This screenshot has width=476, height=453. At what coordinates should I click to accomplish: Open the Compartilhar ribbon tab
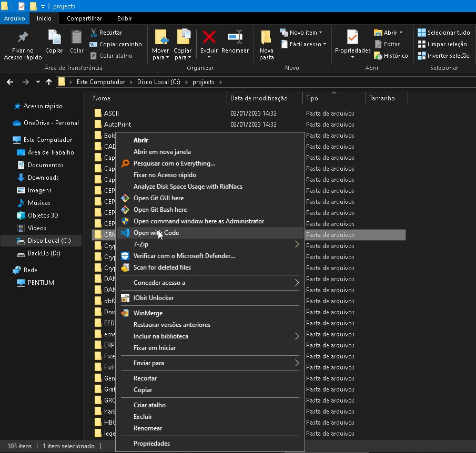tap(84, 18)
